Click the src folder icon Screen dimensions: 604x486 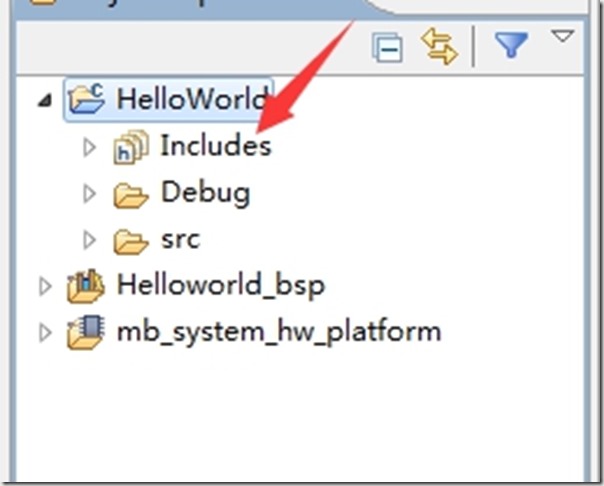coord(130,241)
